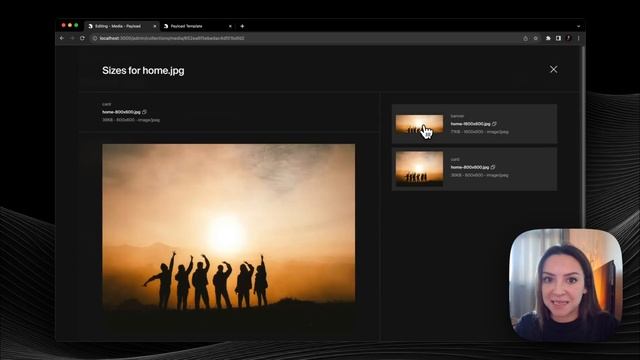The height and width of the screenshot is (360, 640).
Task: Click the localhost address bar
Action: tap(306, 38)
